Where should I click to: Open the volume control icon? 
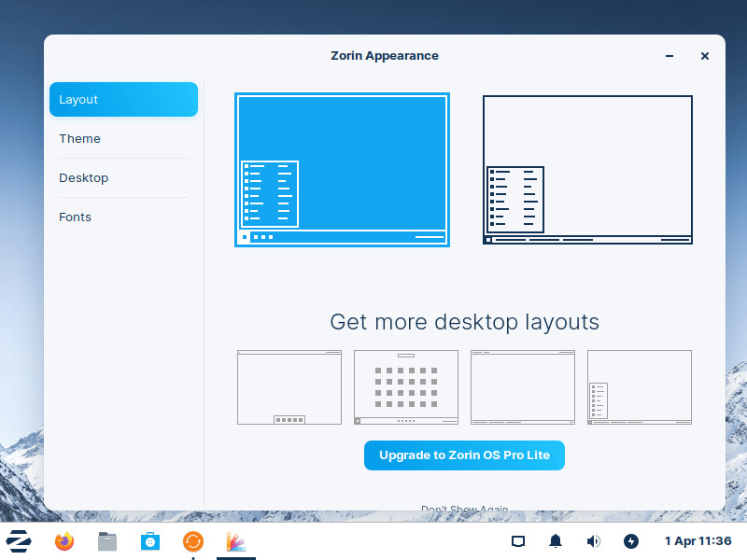594,541
